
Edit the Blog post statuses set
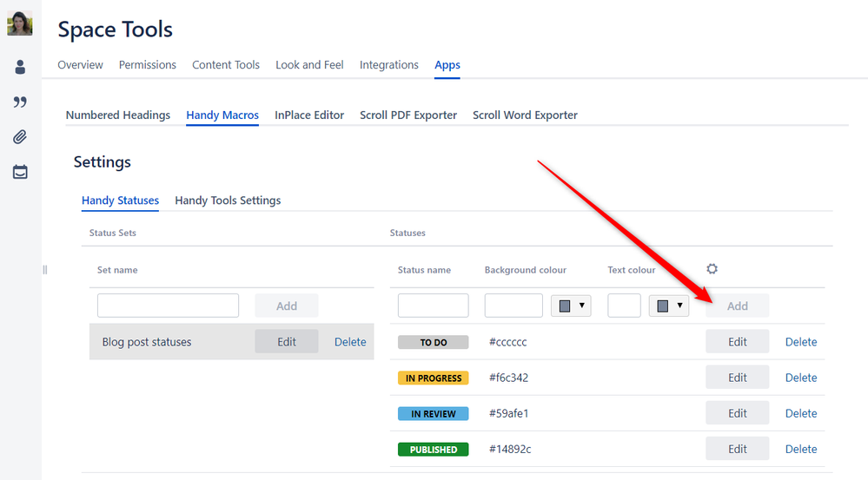pos(287,342)
